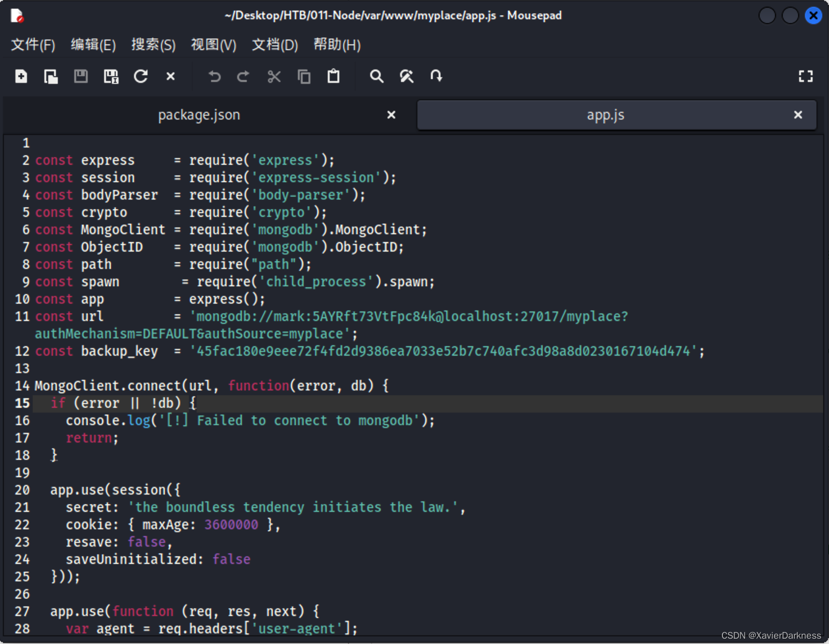Click the window minimize circle button
829x644 pixels.
pyautogui.click(x=767, y=16)
